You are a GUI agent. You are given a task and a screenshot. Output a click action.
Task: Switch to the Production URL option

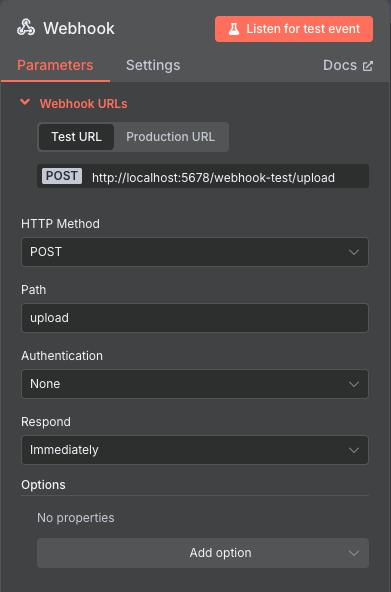[171, 137]
